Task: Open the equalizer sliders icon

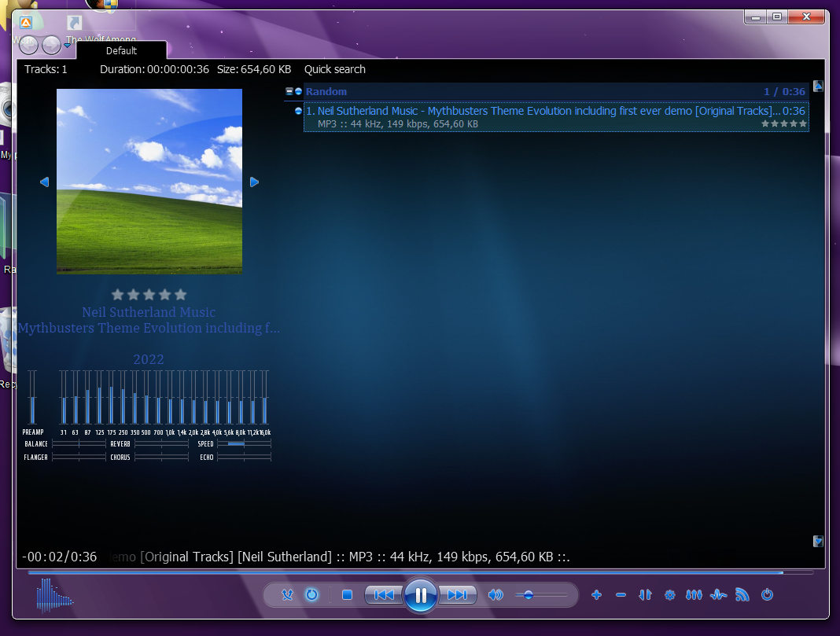Action: pyautogui.click(x=694, y=595)
